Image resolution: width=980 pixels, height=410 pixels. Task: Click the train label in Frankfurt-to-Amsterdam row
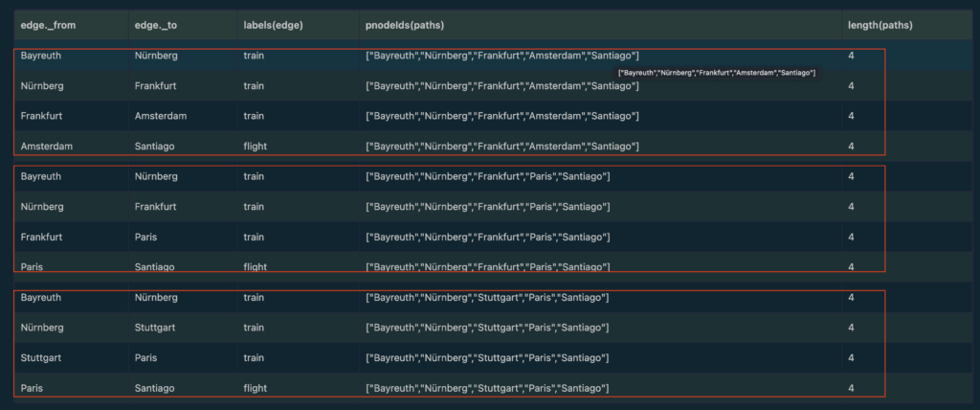(254, 116)
